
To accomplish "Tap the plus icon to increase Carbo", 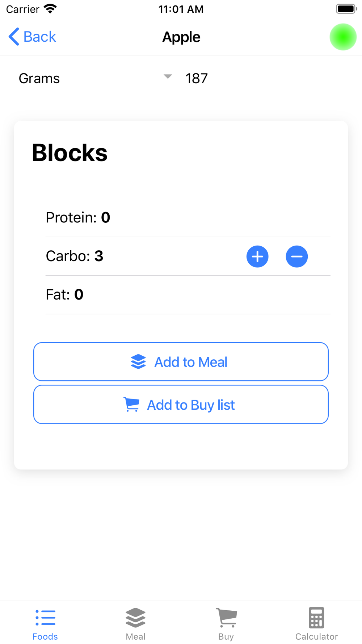I will coord(257,256).
